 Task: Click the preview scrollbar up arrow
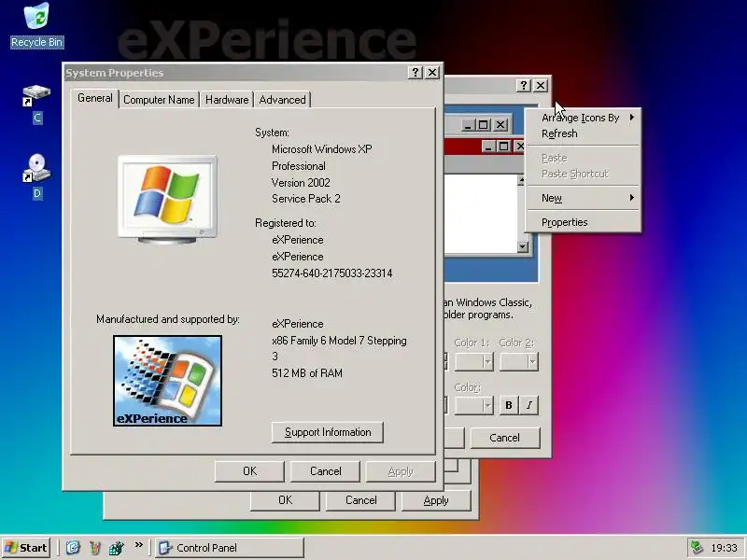(x=522, y=180)
